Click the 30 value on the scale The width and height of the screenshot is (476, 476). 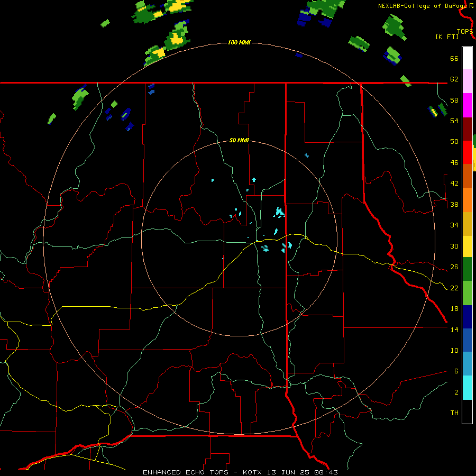[x=454, y=246]
